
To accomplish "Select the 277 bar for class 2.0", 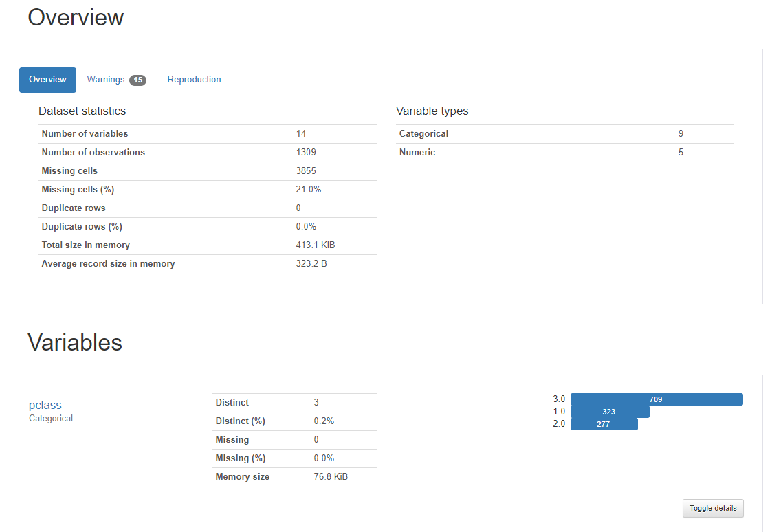I will click(604, 424).
